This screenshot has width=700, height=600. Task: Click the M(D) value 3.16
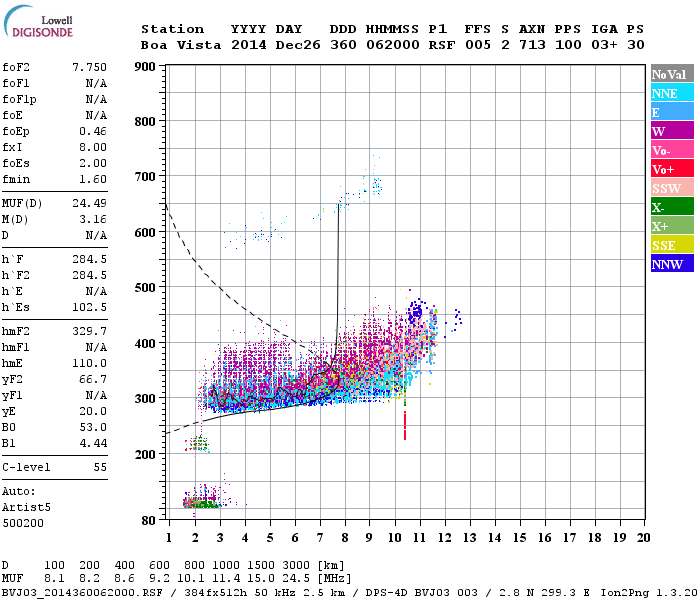[x=93, y=219]
